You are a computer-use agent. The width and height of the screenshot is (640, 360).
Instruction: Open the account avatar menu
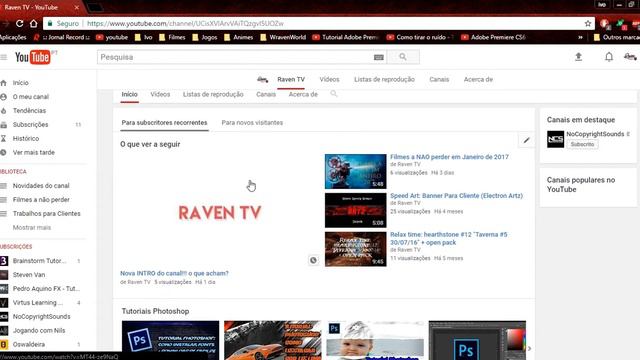click(630, 57)
